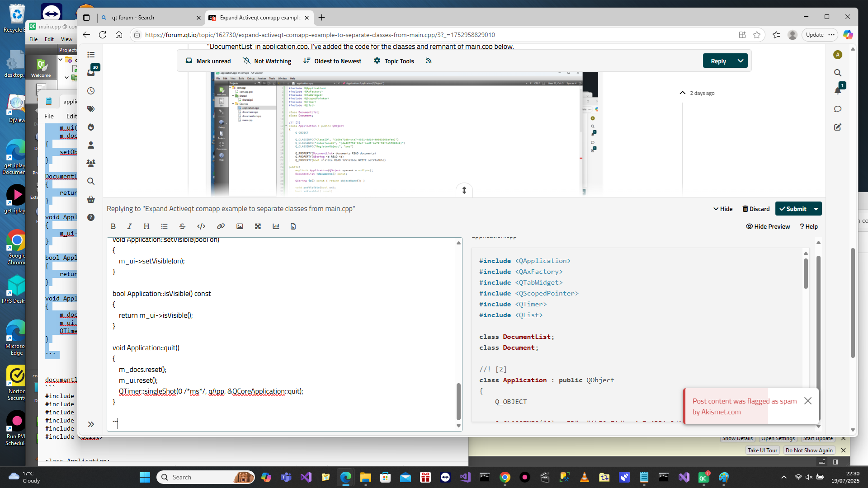Click browser Update button
The height and width of the screenshot is (488, 868).
pyautogui.click(x=815, y=35)
